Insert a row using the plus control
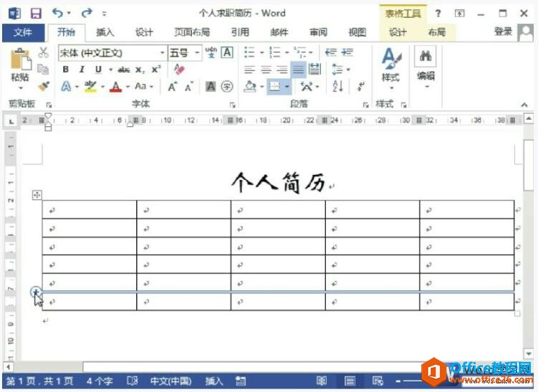Screen dimensions: 538x392 tap(36, 292)
